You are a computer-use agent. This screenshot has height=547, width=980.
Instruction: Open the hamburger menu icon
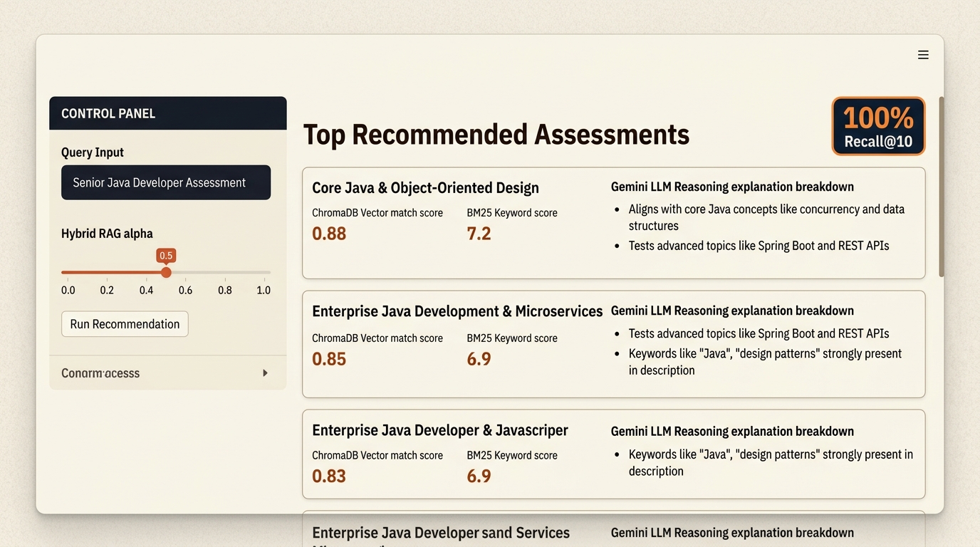click(923, 55)
